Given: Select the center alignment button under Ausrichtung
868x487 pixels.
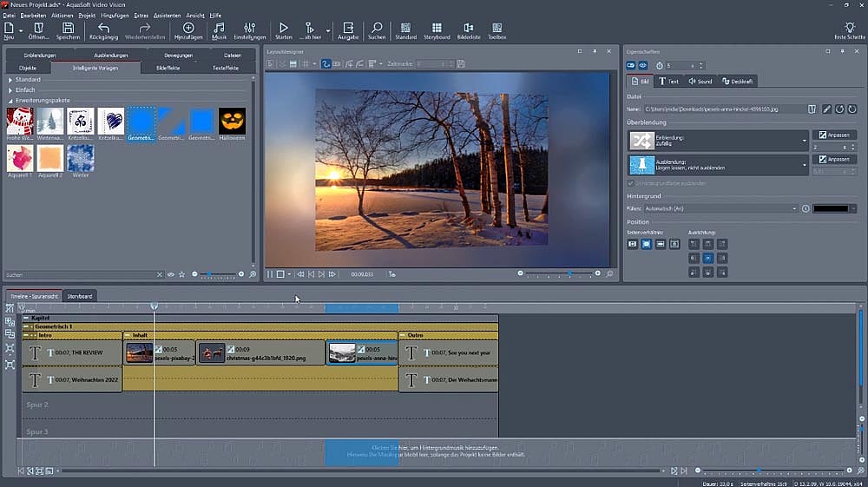Looking at the screenshot, I should (707, 258).
